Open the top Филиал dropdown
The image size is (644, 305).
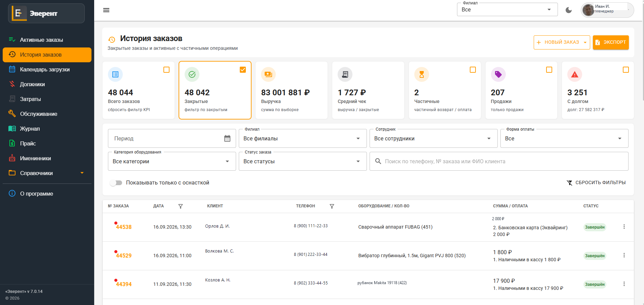tap(507, 9)
